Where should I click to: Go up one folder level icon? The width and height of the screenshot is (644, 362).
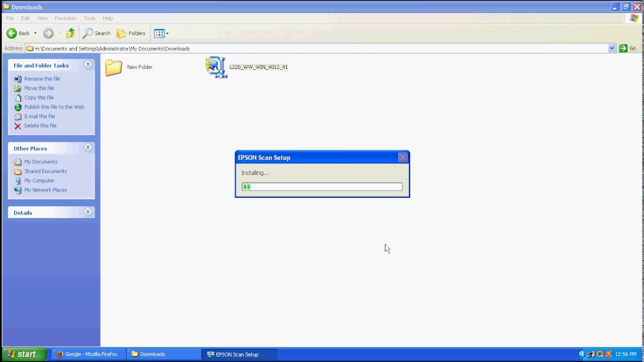71,33
